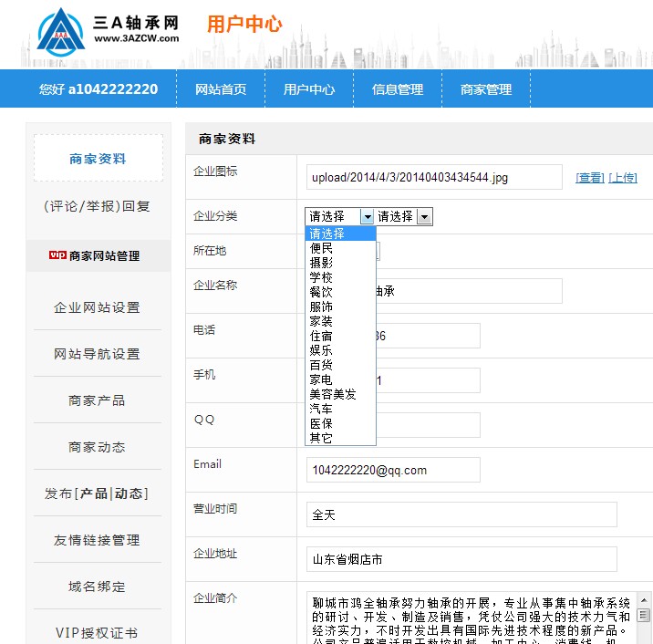Click the [上传] upload link
Viewport: 653px width, 644px height.
tap(623, 178)
